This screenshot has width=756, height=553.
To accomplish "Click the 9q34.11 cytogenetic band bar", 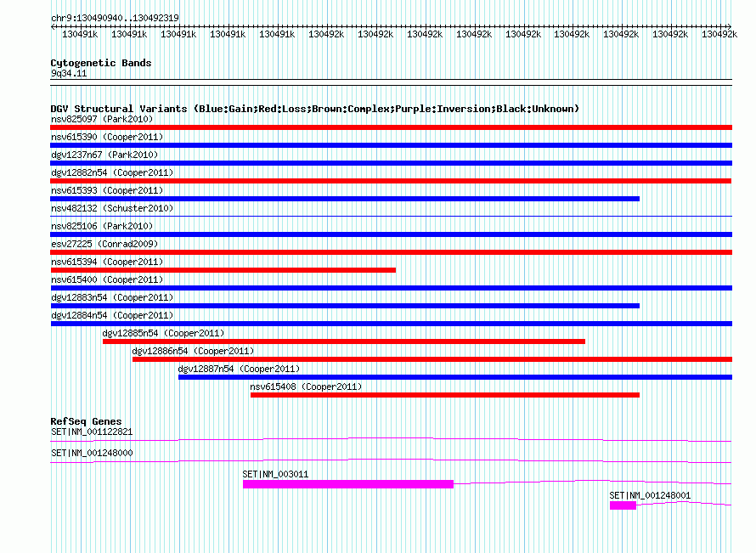I will [x=391, y=82].
